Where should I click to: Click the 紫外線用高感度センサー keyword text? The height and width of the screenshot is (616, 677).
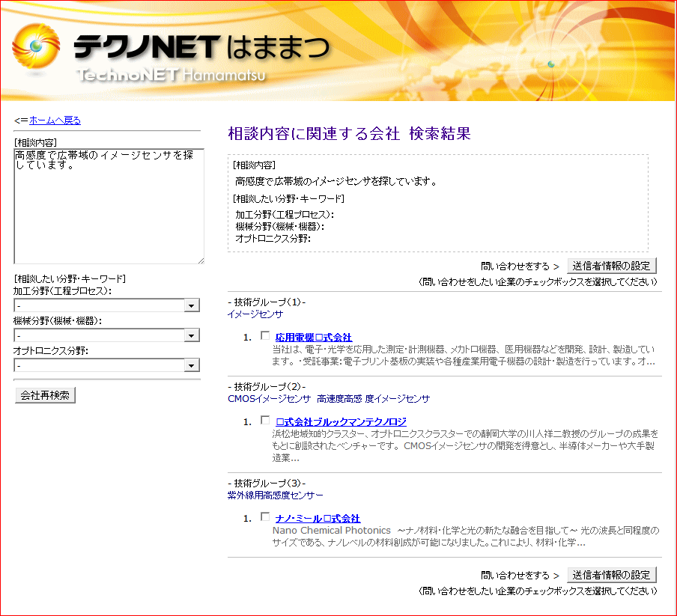point(276,495)
